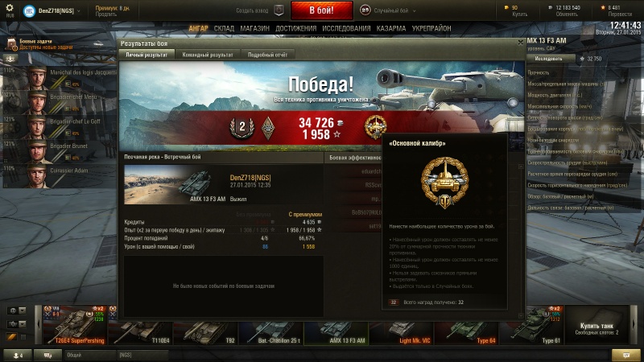
Task: Open the Battle Missions icon
Action: click(x=11, y=44)
